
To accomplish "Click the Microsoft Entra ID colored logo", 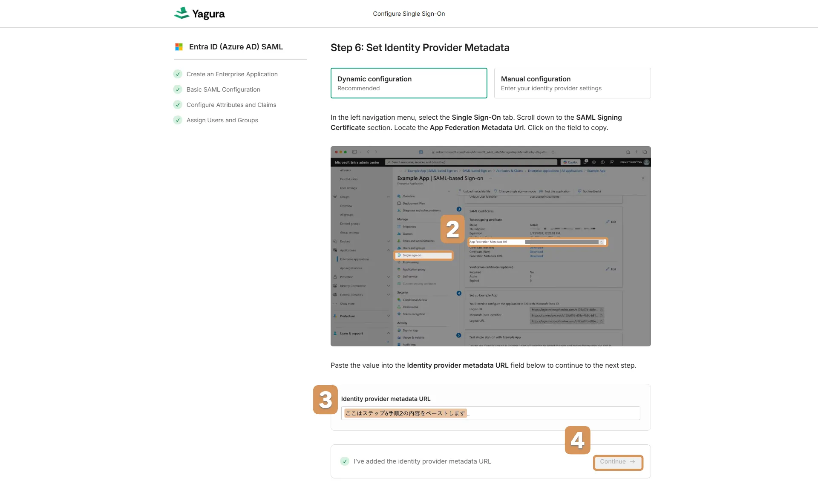I will click(x=179, y=47).
